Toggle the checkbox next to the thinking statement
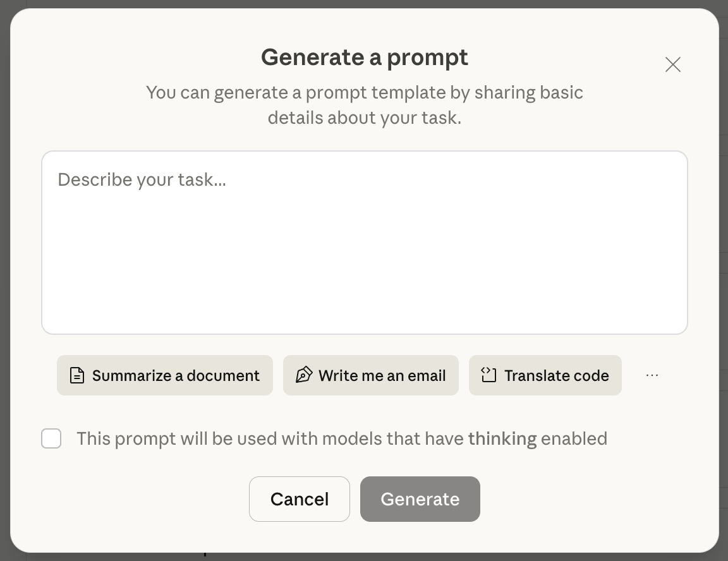728x561 pixels. 51,438
